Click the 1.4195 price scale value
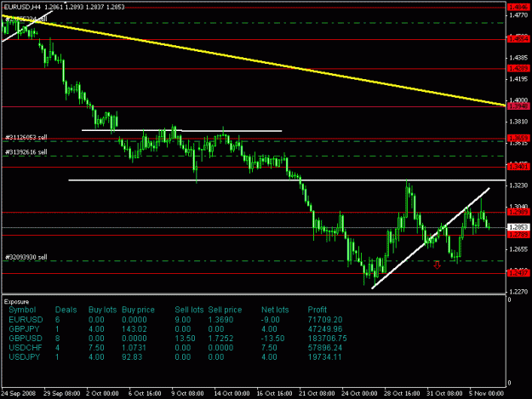This screenshot has height=399, width=532. tap(518, 79)
